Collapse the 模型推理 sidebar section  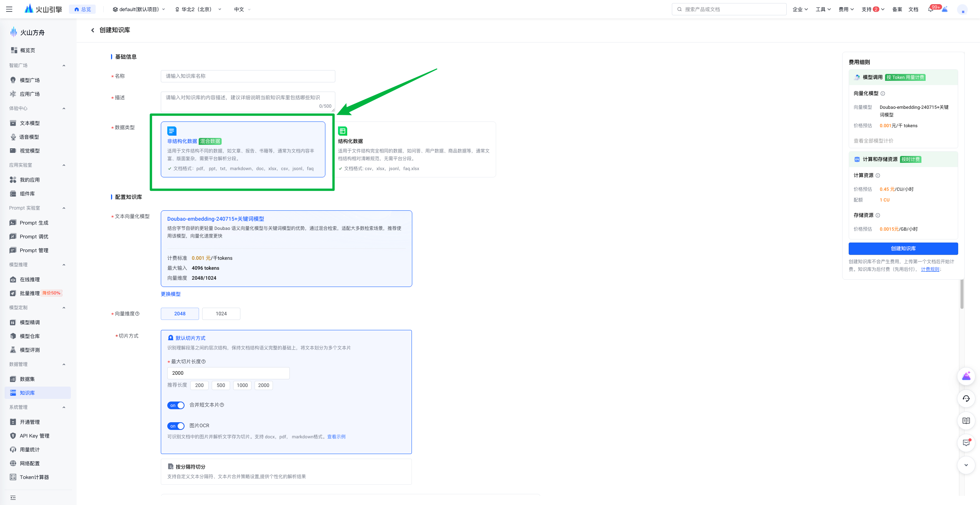pyautogui.click(x=64, y=265)
